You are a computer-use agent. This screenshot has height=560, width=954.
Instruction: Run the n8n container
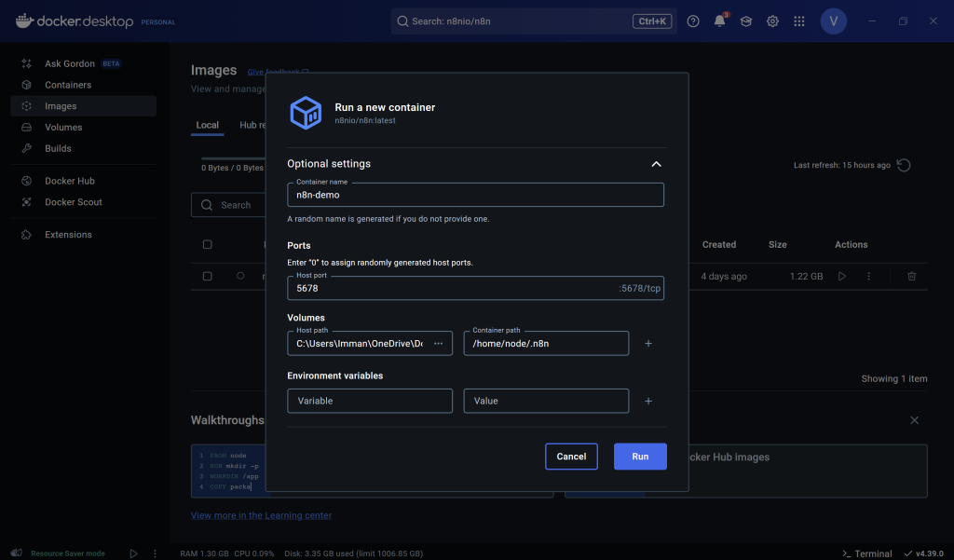[640, 457]
